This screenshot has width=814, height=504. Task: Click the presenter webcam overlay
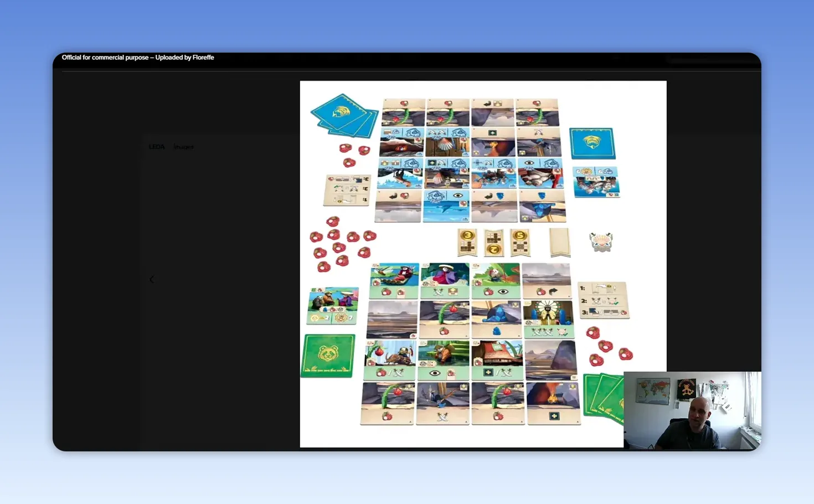click(x=692, y=410)
